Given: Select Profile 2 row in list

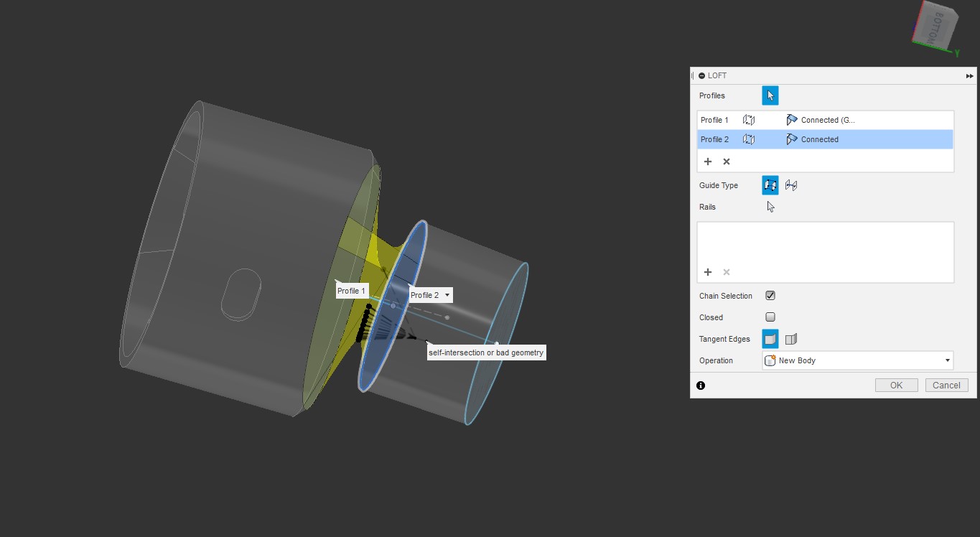Looking at the screenshot, I should pos(825,139).
